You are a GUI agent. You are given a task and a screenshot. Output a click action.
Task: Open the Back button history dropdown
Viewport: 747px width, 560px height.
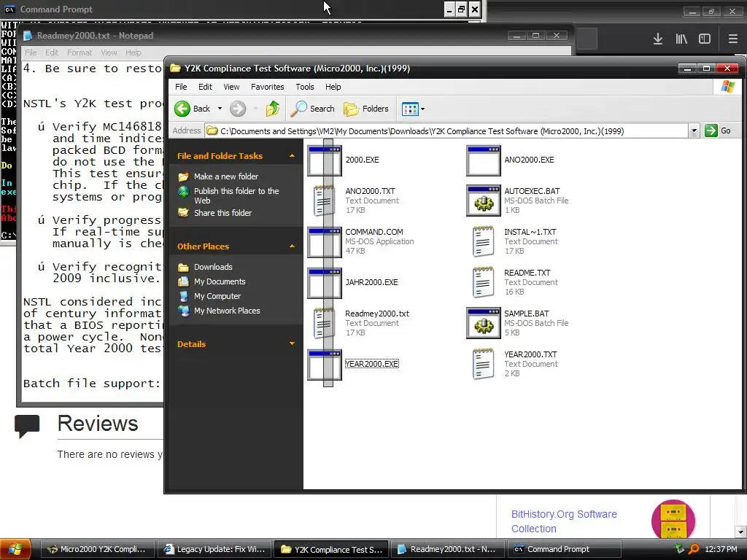220,109
